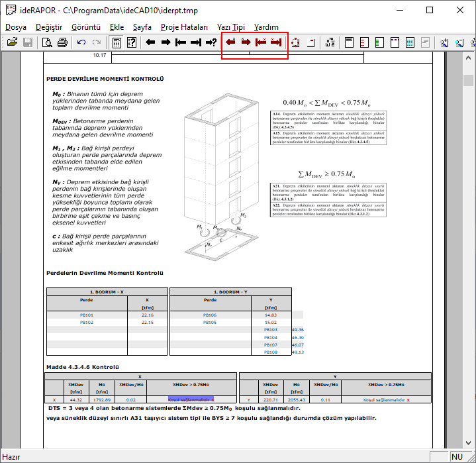Image resolution: width=476 pixels, height=463 pixels.
Task: Go to the previous error with the red left arrow
Action: (230, 42)
